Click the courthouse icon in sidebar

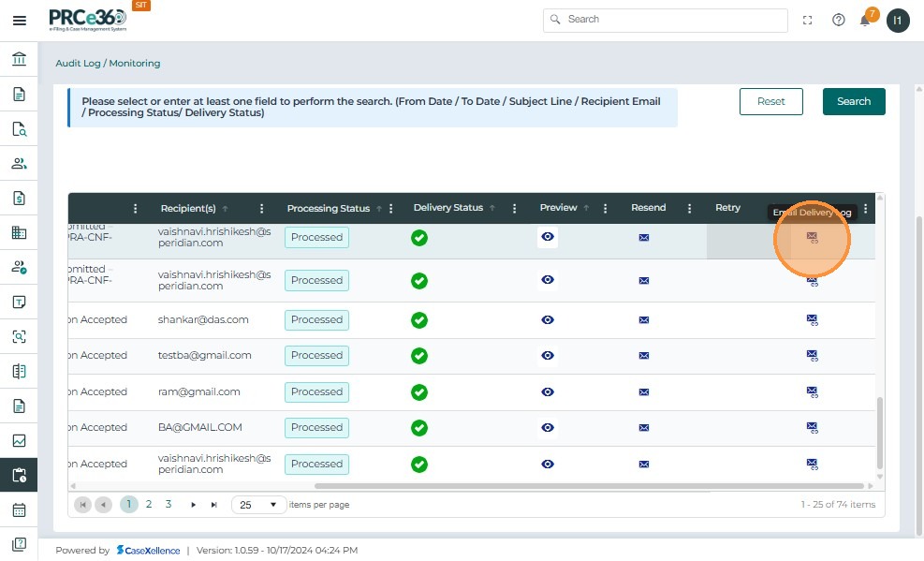(19, 60)
